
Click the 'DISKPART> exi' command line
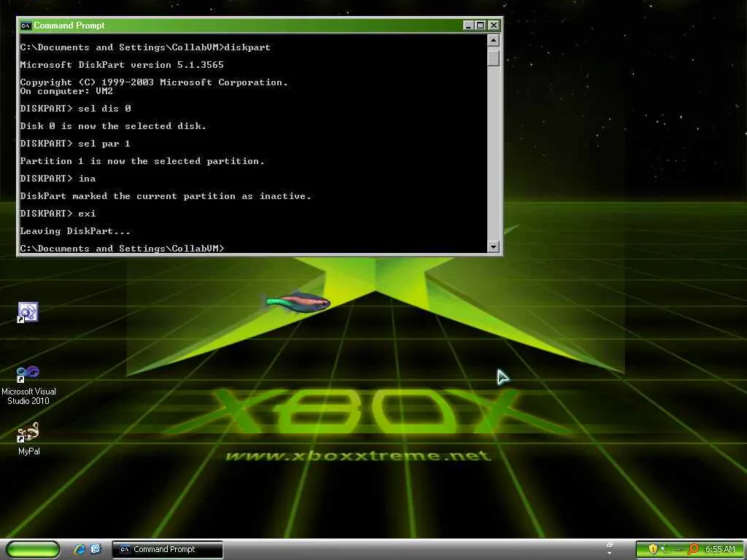click(58, 214)
